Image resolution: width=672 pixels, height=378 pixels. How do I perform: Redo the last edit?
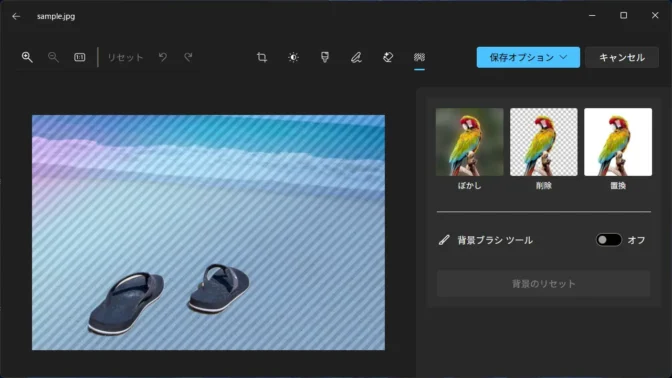tap(188, 57)
